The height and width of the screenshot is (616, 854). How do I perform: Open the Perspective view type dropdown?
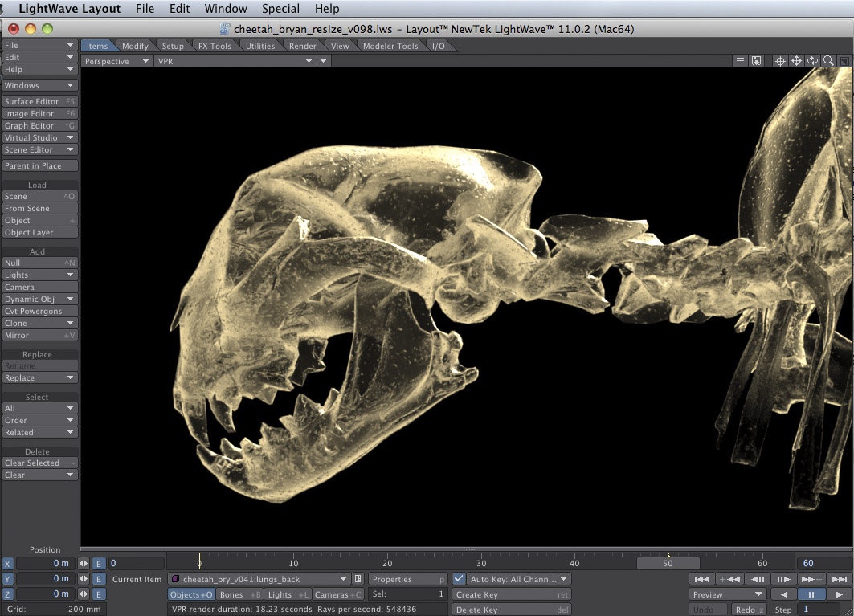pyautogui.click(x=117, y=61)
